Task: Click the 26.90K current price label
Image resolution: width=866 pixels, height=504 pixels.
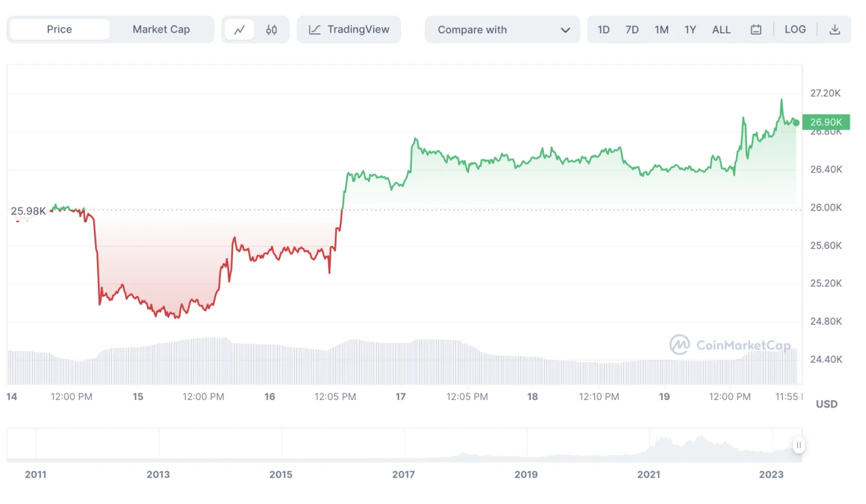Action: pyautogui.click(x=826, y=122)
